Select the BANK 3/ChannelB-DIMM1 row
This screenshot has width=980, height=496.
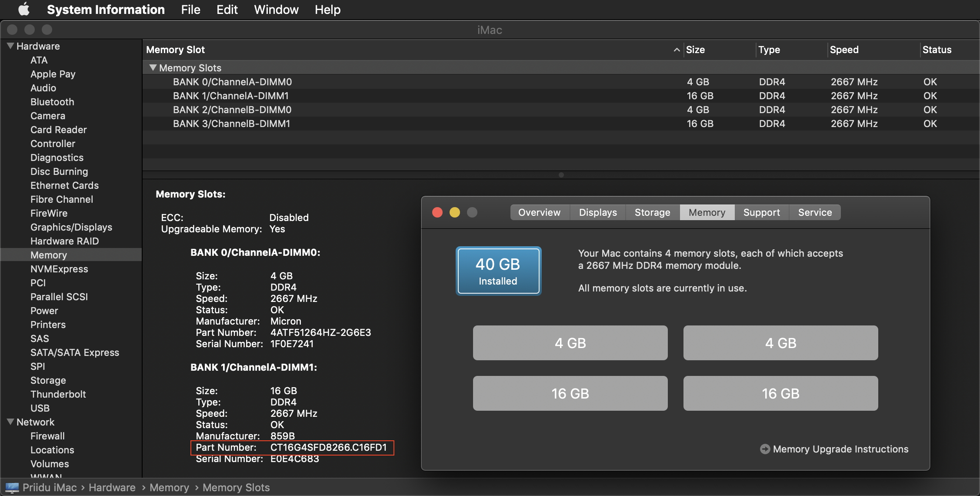click(x=561, y=124)
